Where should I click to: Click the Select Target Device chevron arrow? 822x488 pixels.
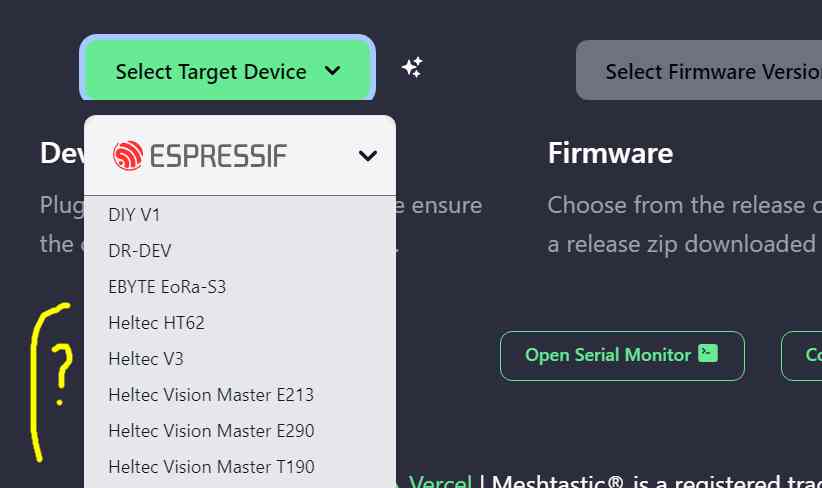pos(333,70)
